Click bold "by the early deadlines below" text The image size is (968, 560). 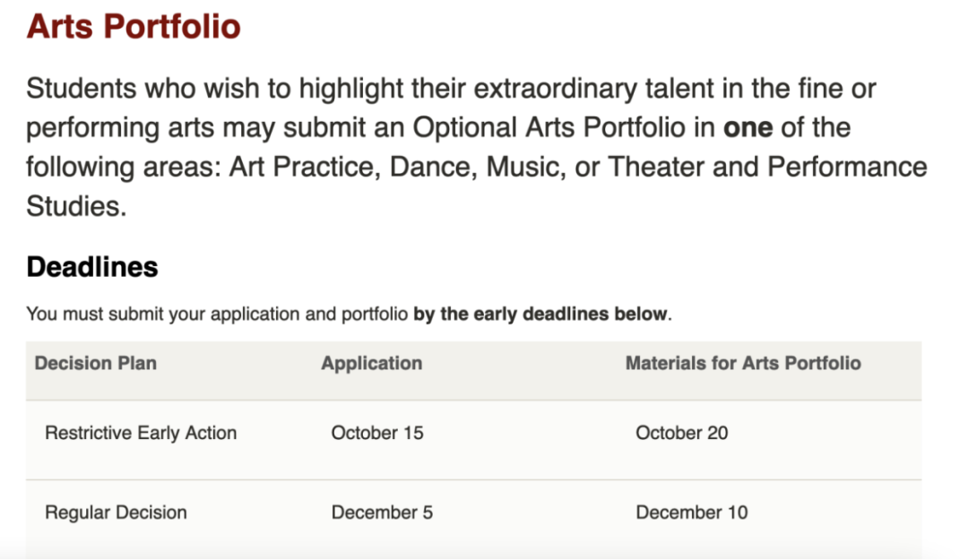tap(540, 314)
